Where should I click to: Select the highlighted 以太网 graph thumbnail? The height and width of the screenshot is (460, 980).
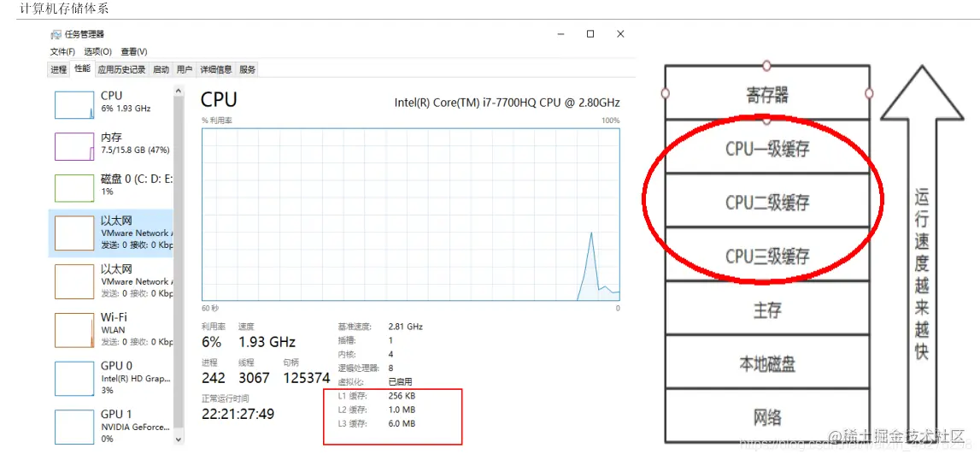coord(73,233)
